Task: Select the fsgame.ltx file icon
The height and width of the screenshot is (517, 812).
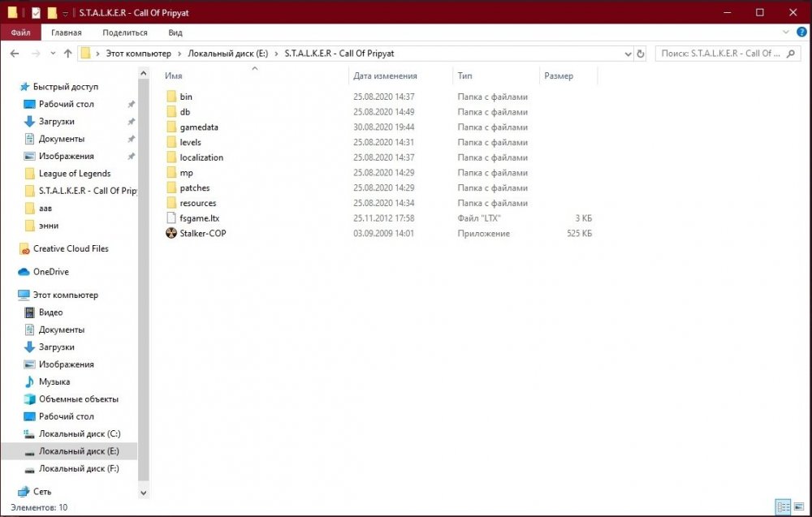Action: coord(171,218)
